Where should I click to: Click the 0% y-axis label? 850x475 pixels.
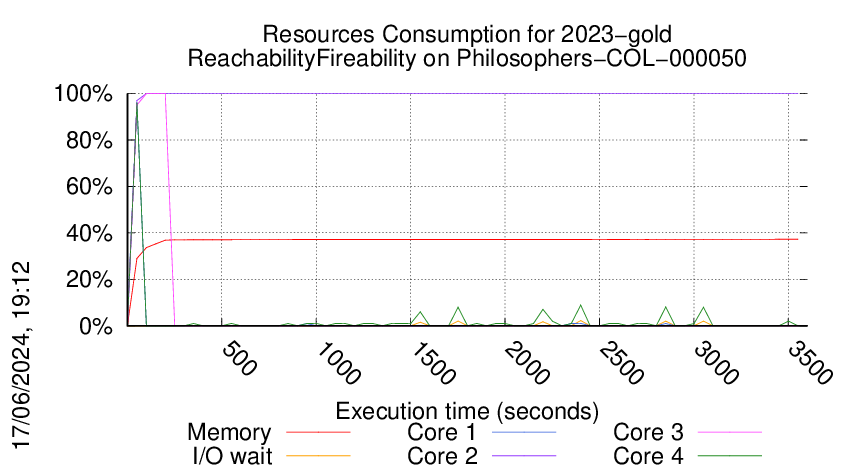(96, 326)
